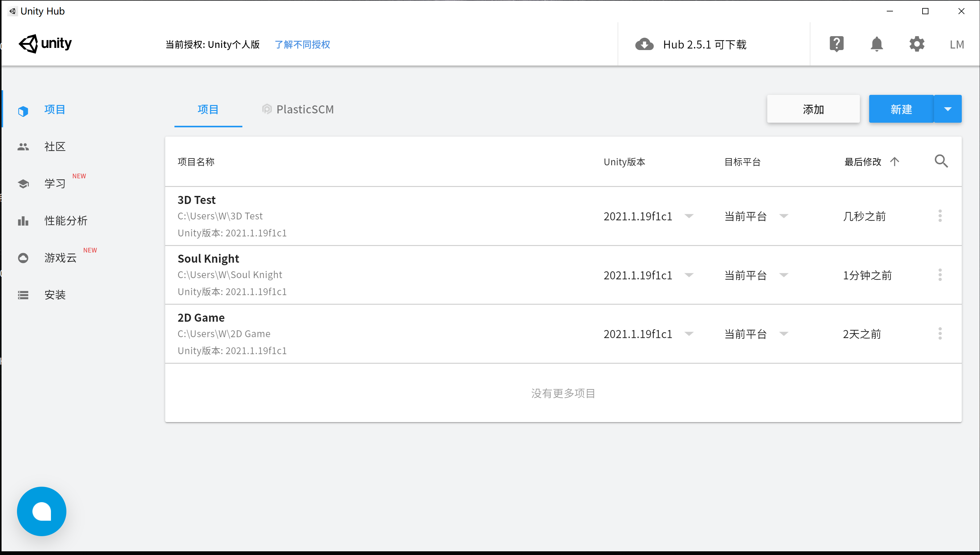Click 几秒之前 in 3D Test row
Viewport: 980px width, 555px height.
[864, 217]
